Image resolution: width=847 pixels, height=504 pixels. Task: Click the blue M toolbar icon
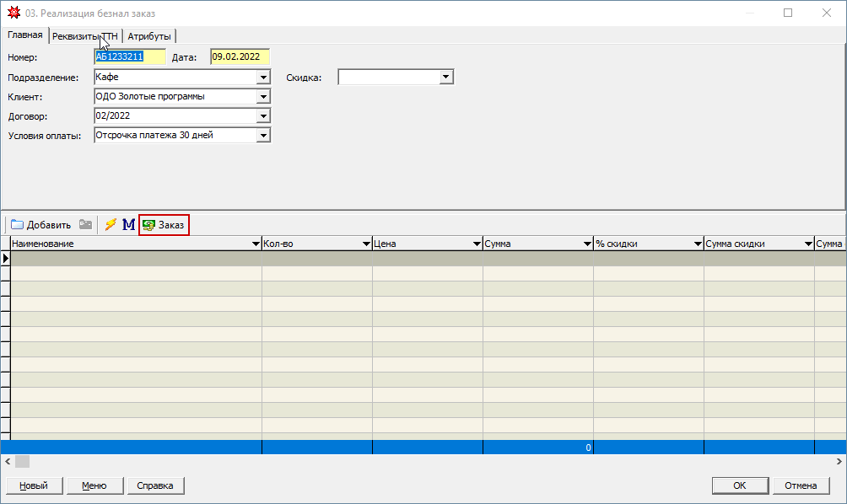coord(128,225)
